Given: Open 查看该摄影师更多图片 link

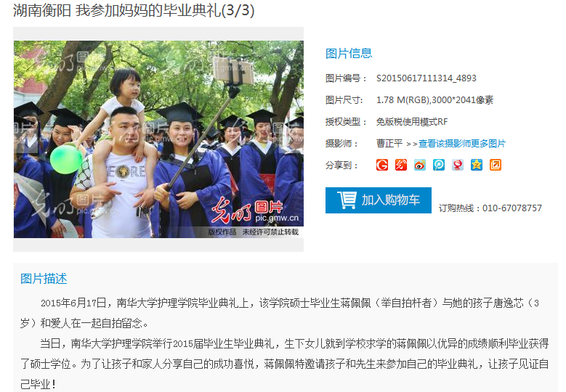Looking at the screenshot, I should [x=462, y=144].
